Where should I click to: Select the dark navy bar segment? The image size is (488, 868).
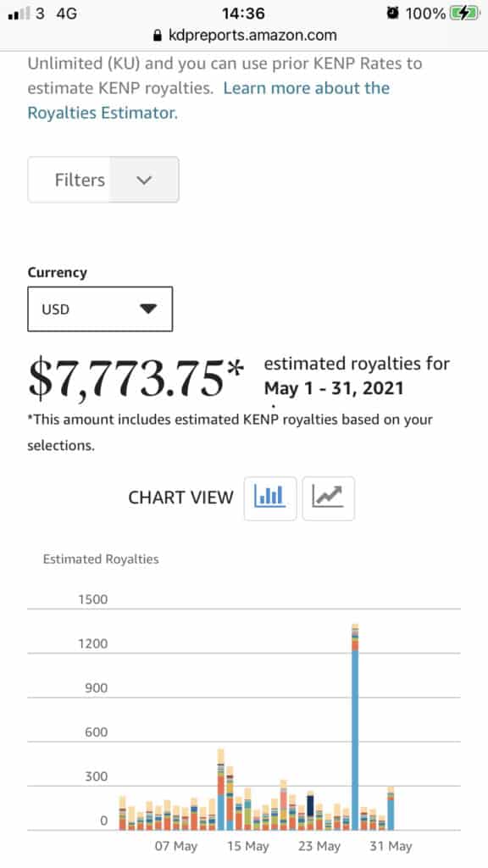[310, 806]
